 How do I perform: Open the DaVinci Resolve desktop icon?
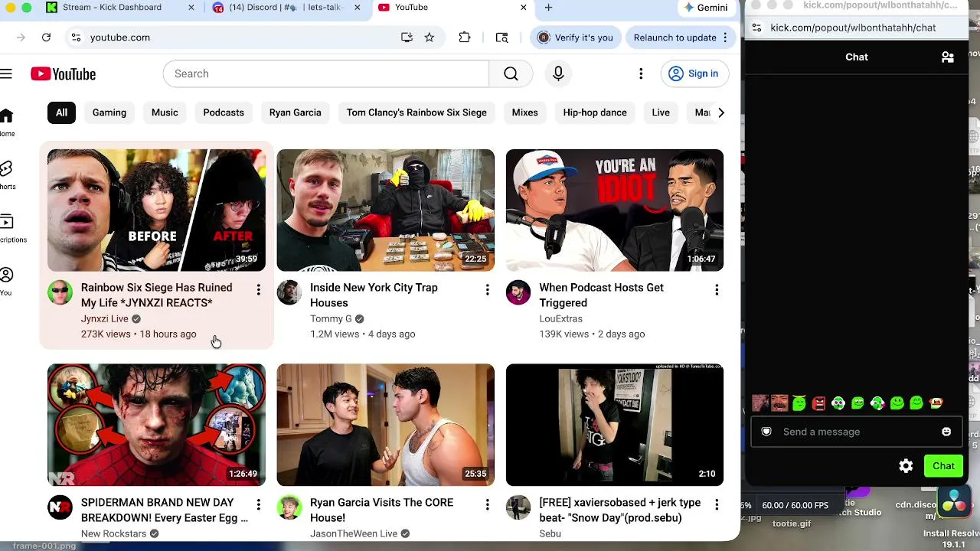(x=955, y=503)
